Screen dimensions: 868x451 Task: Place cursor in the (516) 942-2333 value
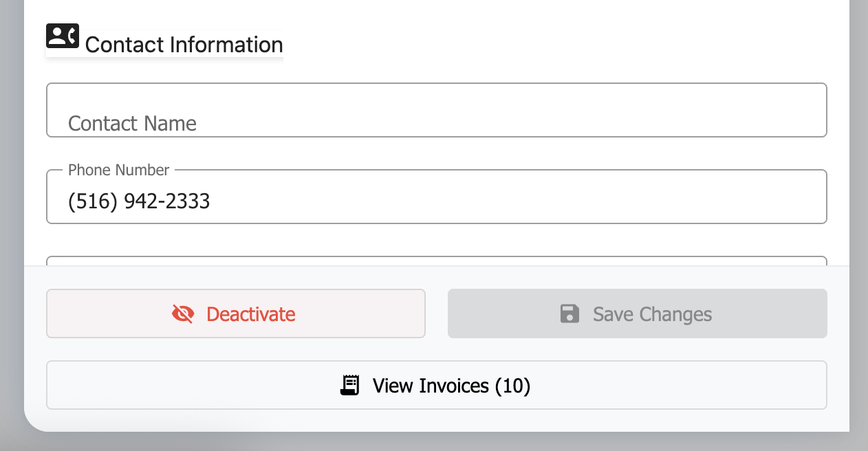click(139, 201)
